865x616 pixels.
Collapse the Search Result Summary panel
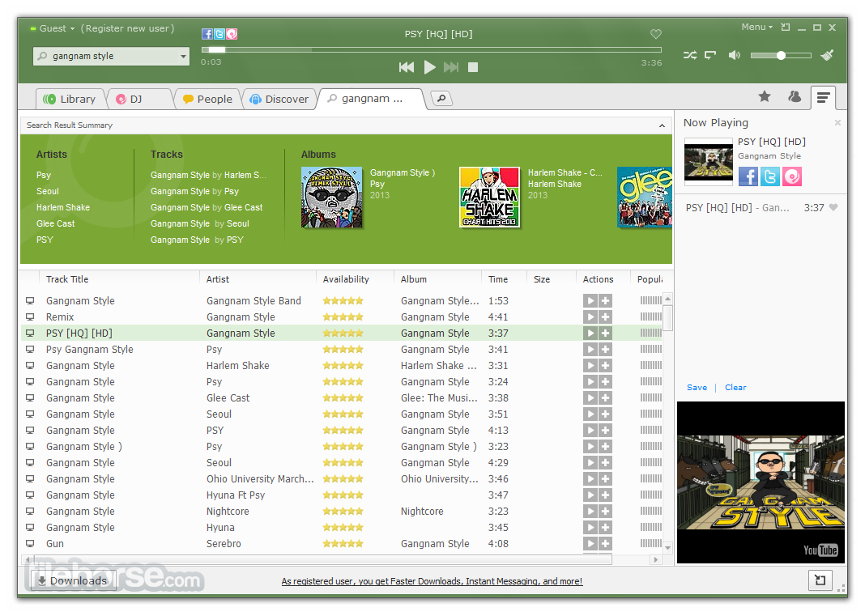point(662,125)
